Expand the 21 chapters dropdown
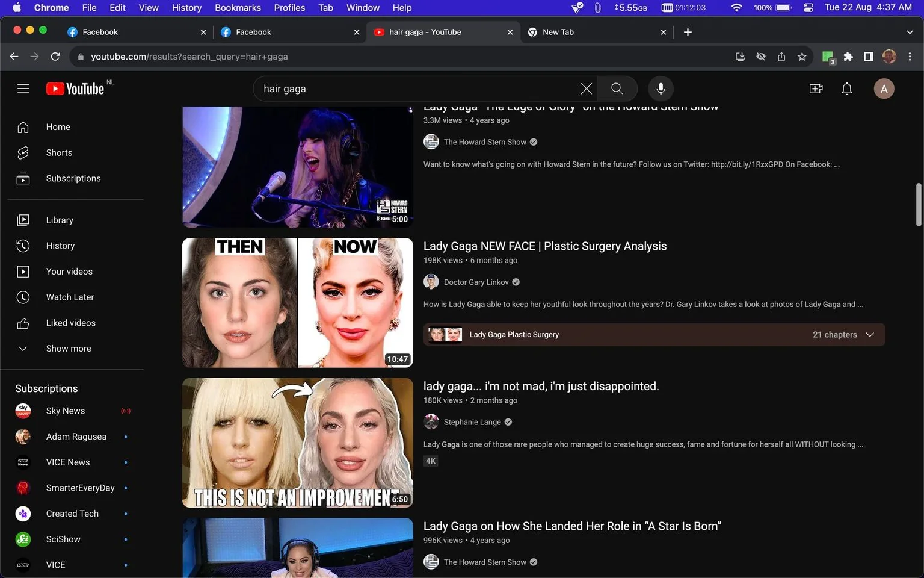 click(843, 335)
